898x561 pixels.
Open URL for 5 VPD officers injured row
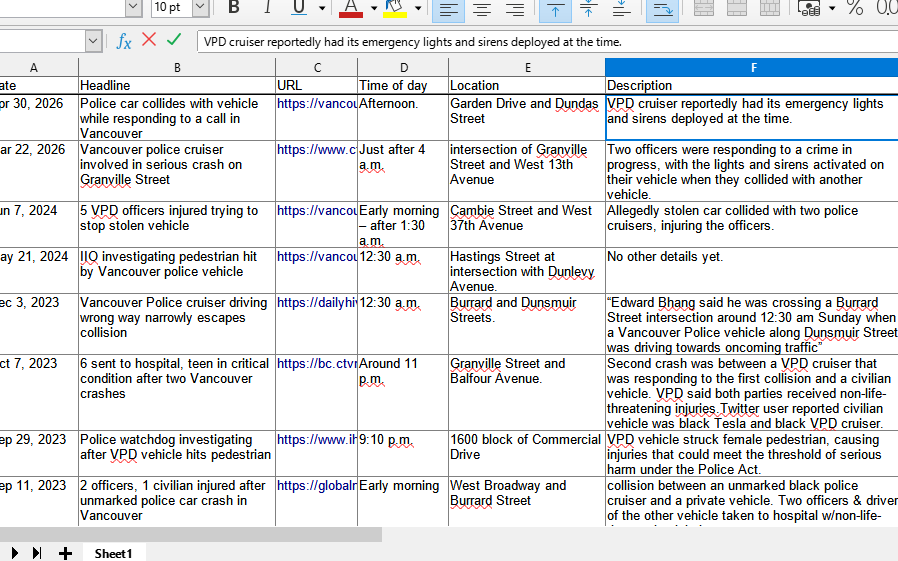pos(317,211)
